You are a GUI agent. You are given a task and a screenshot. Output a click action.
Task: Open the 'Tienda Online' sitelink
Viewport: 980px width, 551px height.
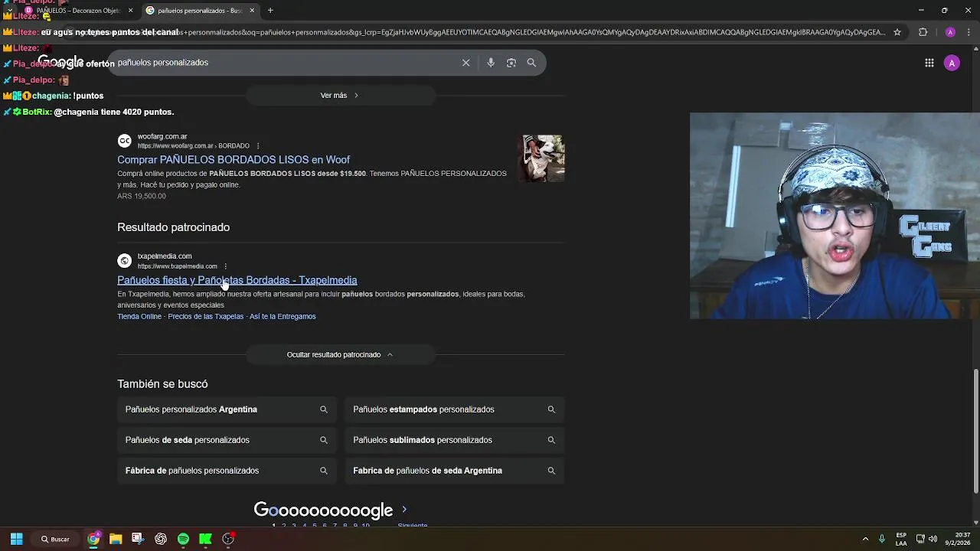(x=139, y=316)
